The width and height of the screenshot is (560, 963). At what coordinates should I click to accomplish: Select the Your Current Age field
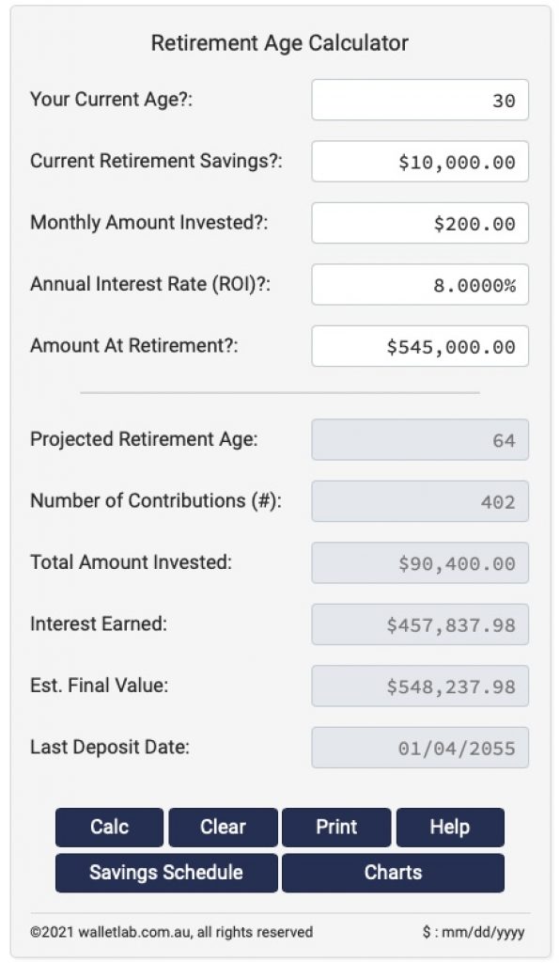(x=420, y=100)
